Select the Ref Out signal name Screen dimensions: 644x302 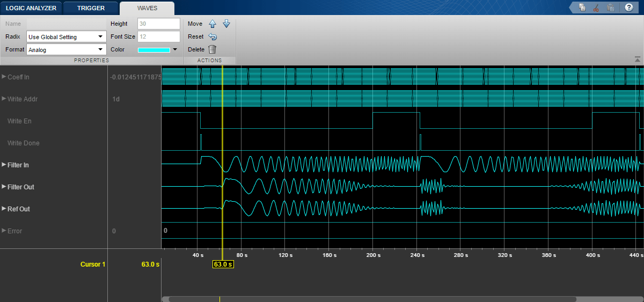click(19, 209)
